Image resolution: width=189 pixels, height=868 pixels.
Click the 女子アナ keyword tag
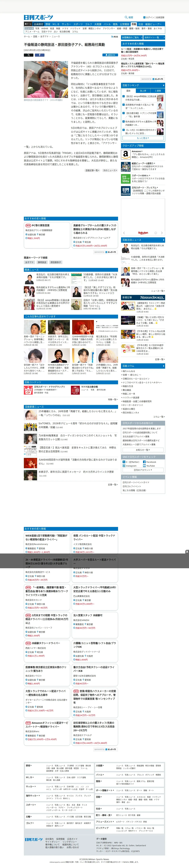30,262
